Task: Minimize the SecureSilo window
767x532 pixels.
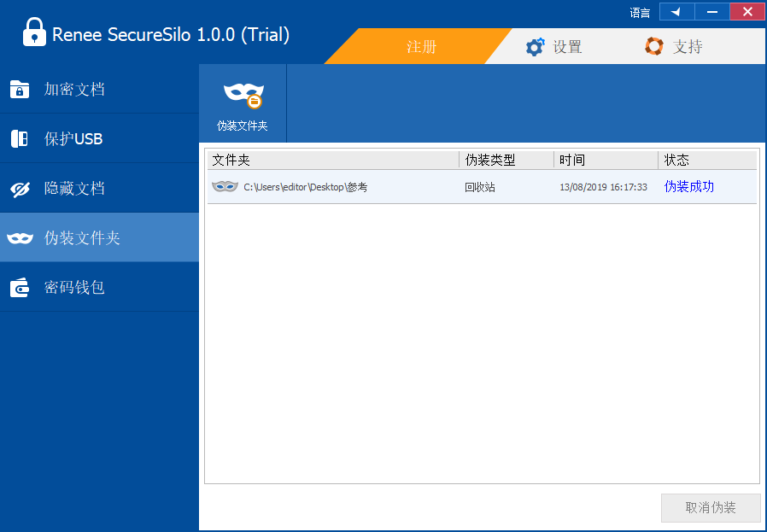Action: tap(712, 12)
